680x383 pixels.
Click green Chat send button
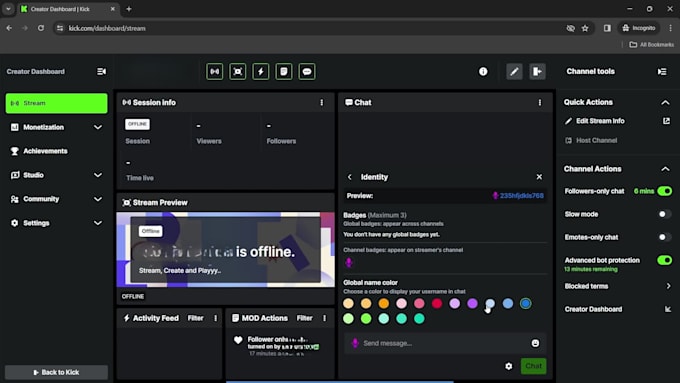click(533, 366)
